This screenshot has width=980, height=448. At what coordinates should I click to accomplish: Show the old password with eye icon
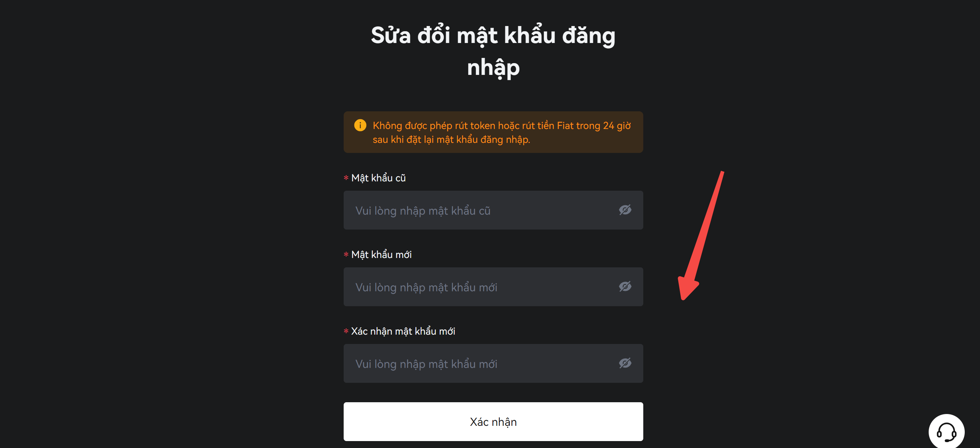625,210
